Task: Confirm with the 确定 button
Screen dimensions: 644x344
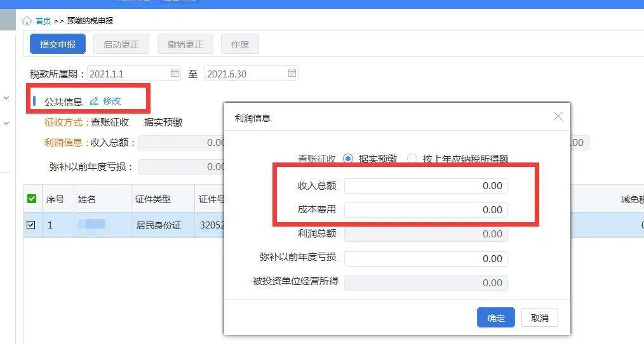Action: coord(496,317)
